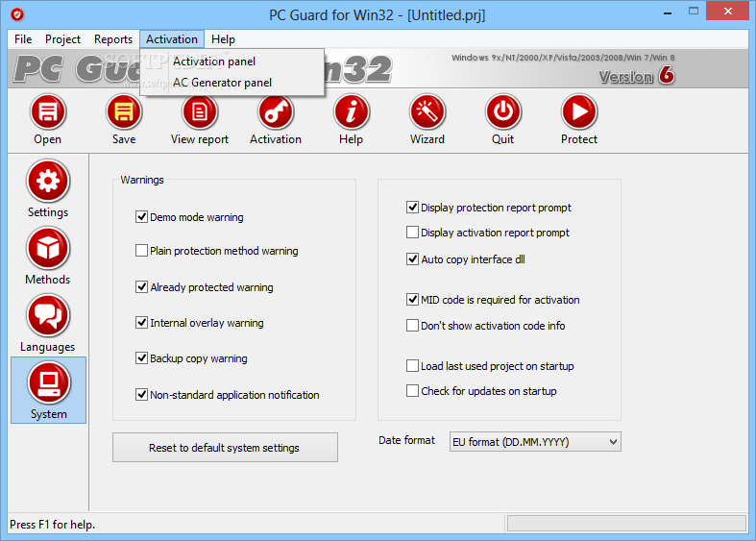Click the Activation key toolbar icon
This screenshot has height=541, width=756.
[276, 112]
